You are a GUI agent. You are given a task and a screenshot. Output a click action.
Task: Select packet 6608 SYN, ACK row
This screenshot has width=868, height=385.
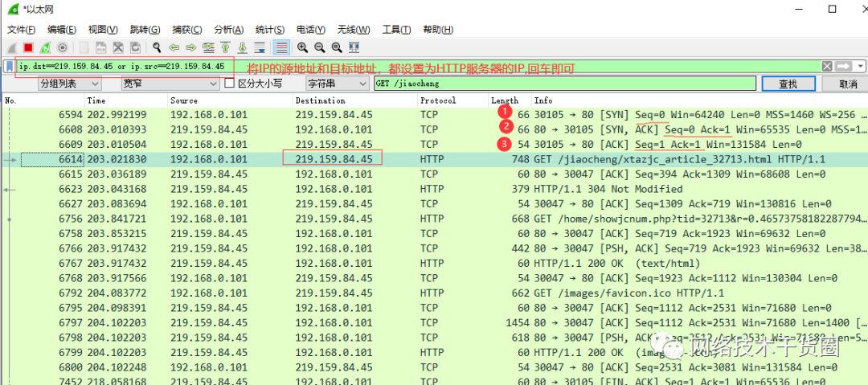(434, 129)
